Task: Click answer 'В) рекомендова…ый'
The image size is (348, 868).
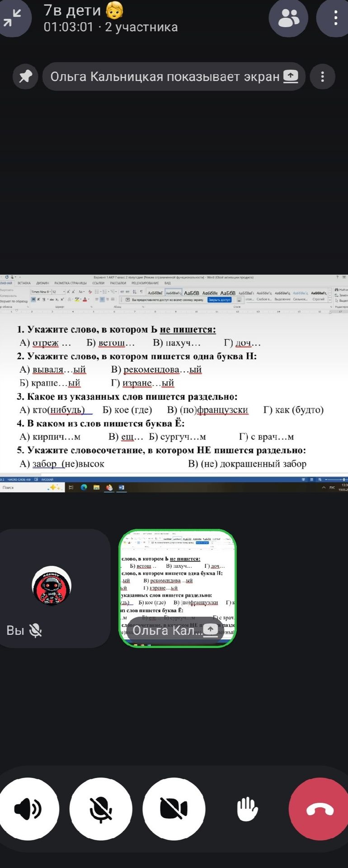Action: click(156, 370)
